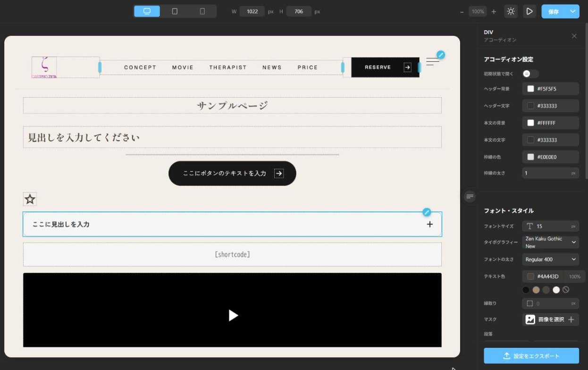Pick 本文の文字 color #333333 swatch
The image size is (588, 370).
click(530, 140)
